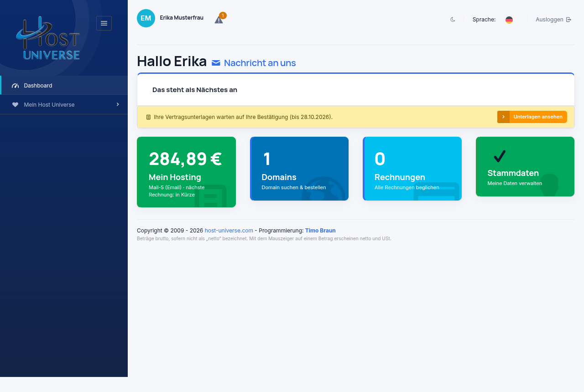This screenshot has width=584, height=392.
Task: Click the Mein Host Universe chevron arrow
Action: point(118,104)
